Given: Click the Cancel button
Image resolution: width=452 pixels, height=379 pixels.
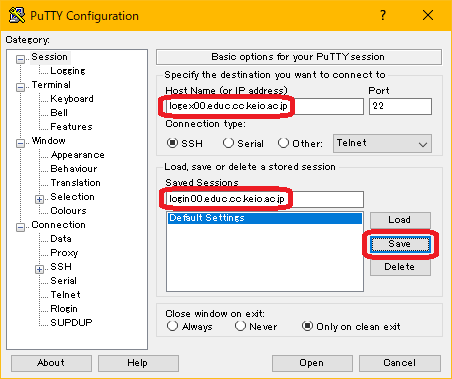Looking at the screenshot, I should pos(400,363).
